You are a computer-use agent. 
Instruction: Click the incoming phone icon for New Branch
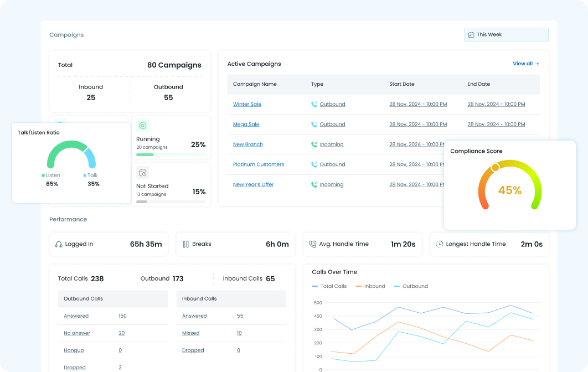(314, 144)
